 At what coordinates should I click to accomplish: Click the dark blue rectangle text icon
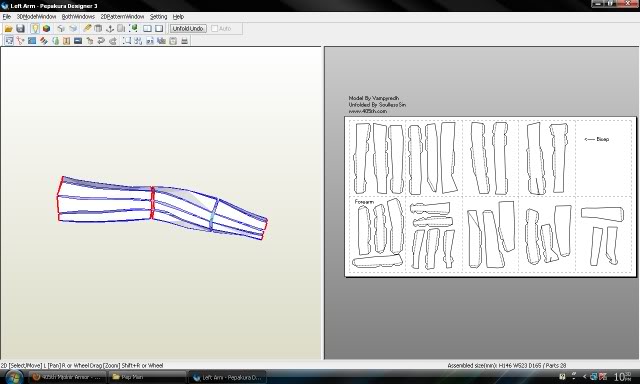78,40
